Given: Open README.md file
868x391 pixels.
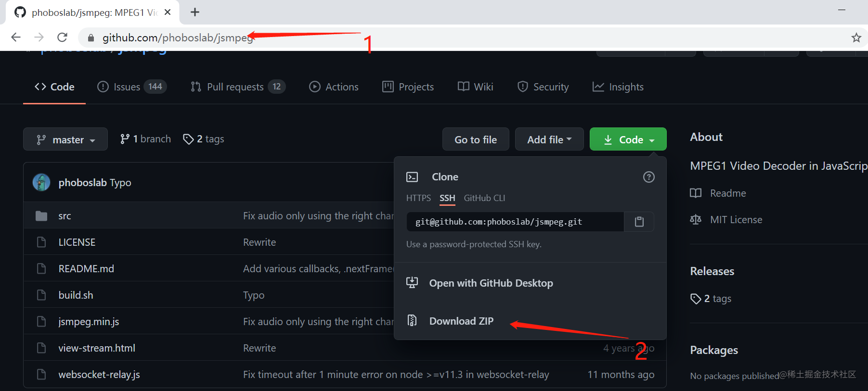Looking at the screenshot, I should (x=86, y=269).
